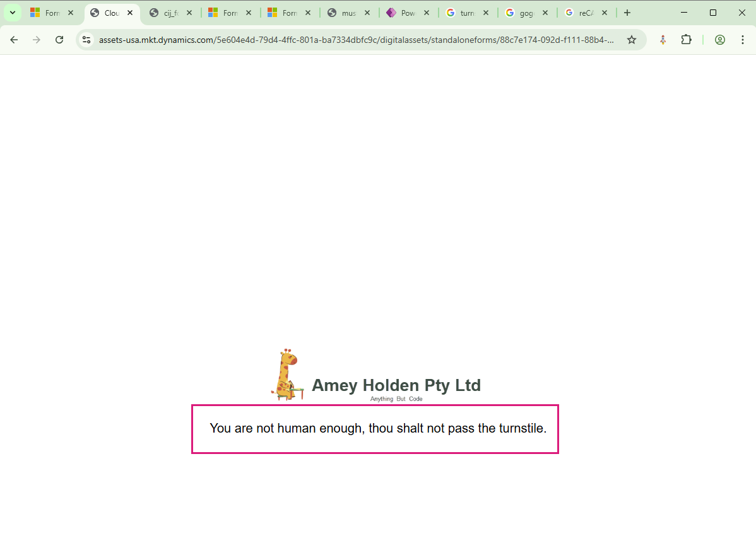
Task: Click the Amey Holden Pty Ltd heading
Action: click(396, 385)
